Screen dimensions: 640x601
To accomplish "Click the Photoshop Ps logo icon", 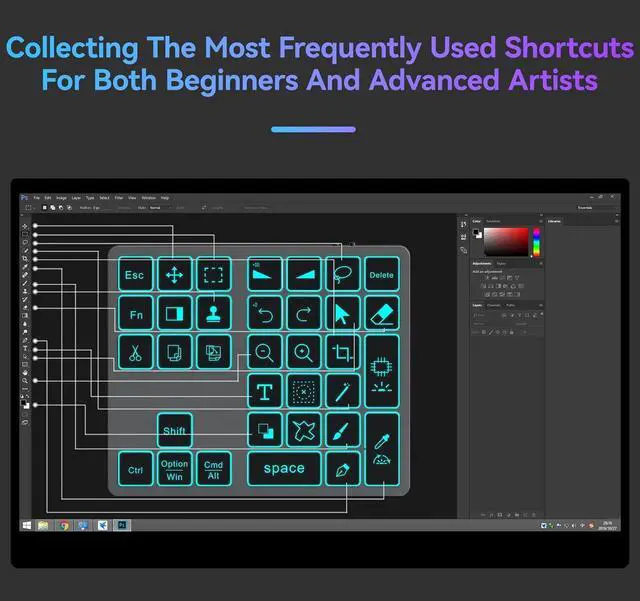I will [24, 198].
